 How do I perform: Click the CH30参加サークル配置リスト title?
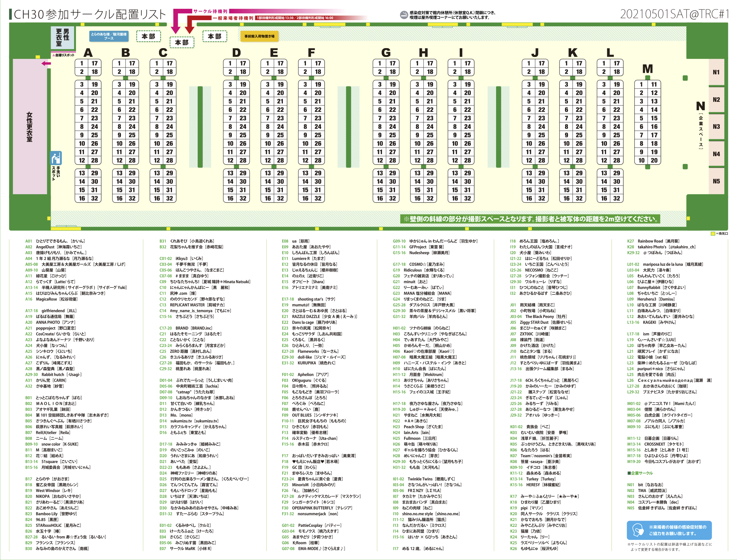tap(90, 14)
